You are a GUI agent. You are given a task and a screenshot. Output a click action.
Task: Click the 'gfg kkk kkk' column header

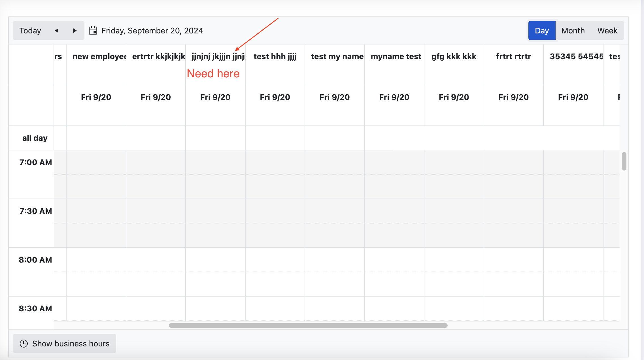[x=454, y=57]
